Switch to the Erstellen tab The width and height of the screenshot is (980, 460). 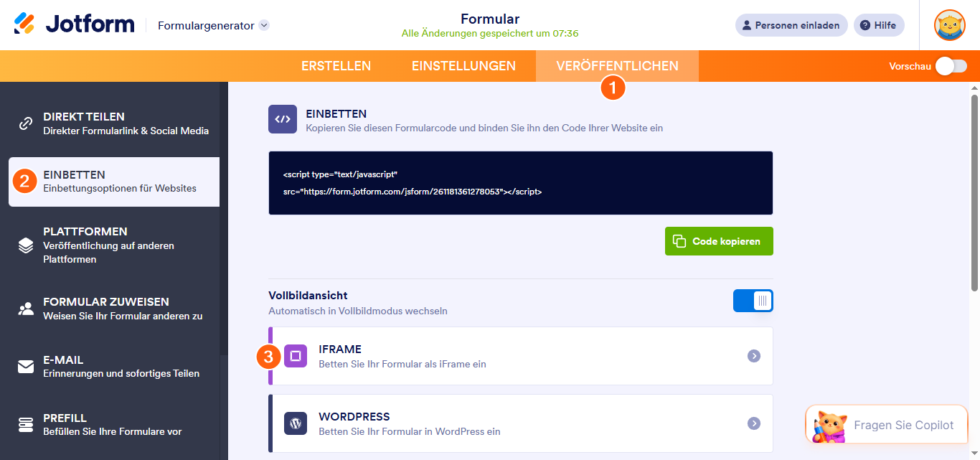coord(336,66)
